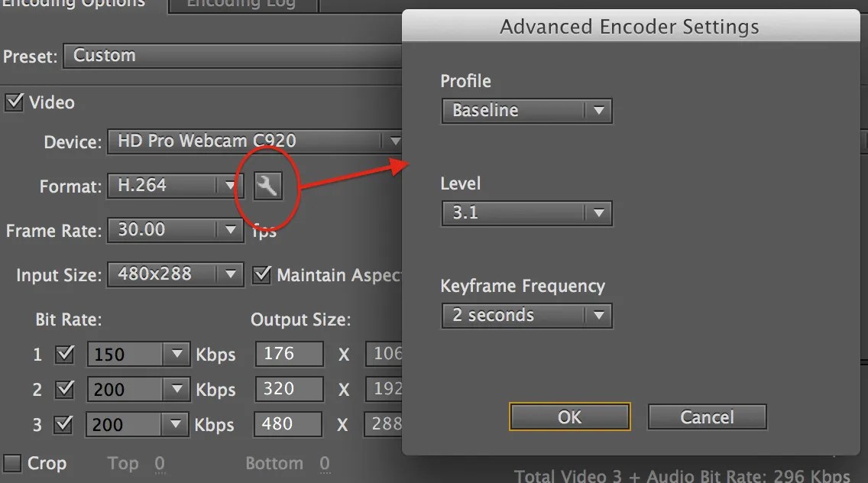This screenshot has width=868, height=483.
Task: Disable bit rate stream 1 checkbox
Action: point(65,354)
